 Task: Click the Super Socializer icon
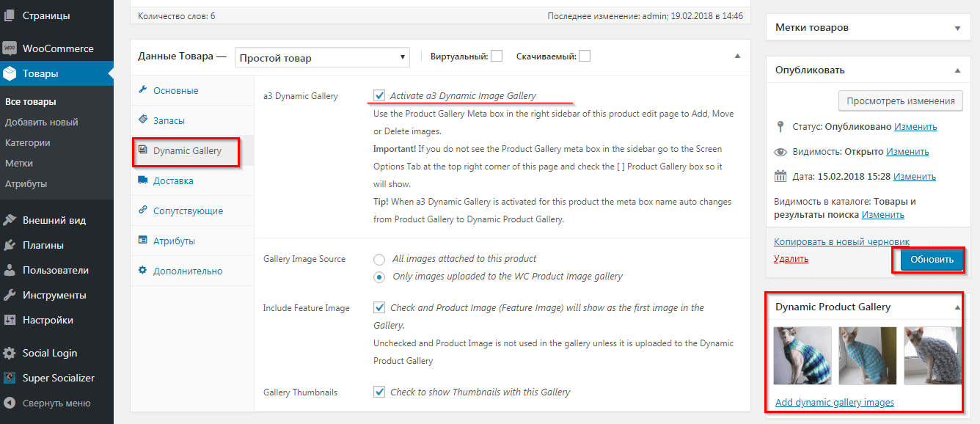click(x=10, y=378)
